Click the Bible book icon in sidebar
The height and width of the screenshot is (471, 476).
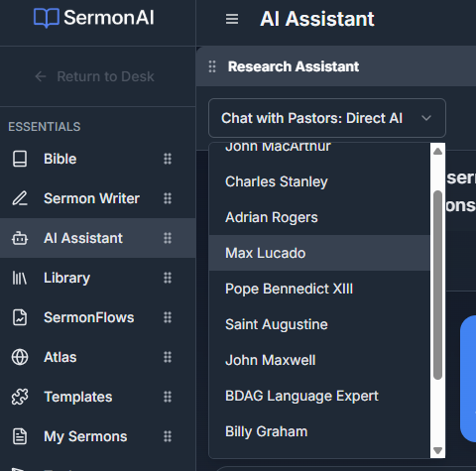[x=20, y=159]
